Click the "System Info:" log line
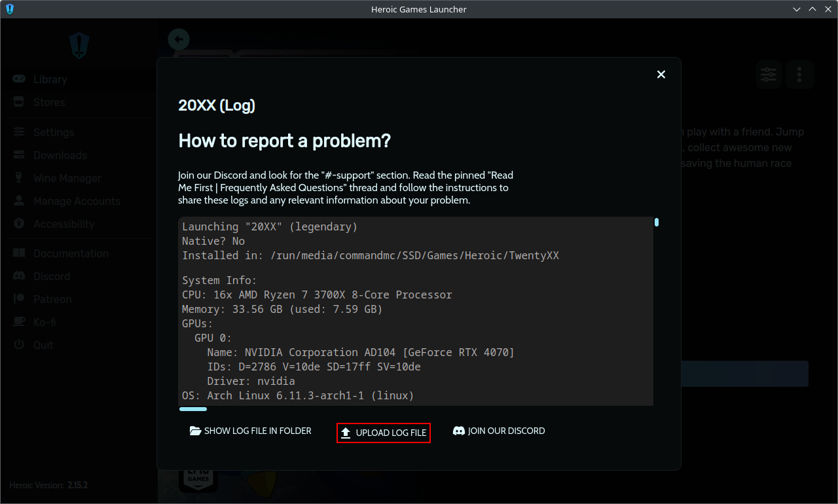Image resolution: width=838 pixels, height=504 pixels. click(220, 280)
